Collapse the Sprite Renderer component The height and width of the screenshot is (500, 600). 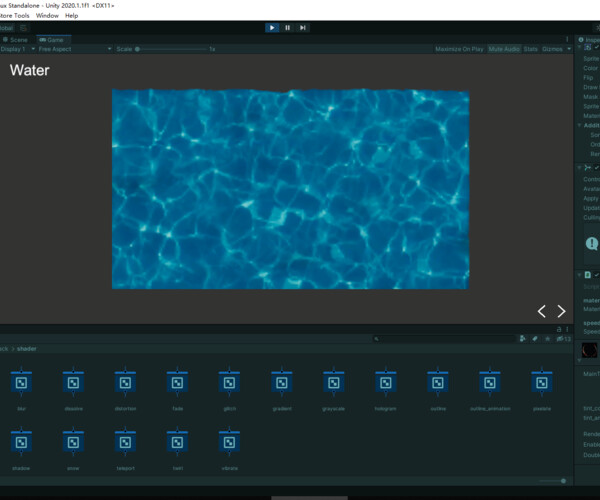579,47
